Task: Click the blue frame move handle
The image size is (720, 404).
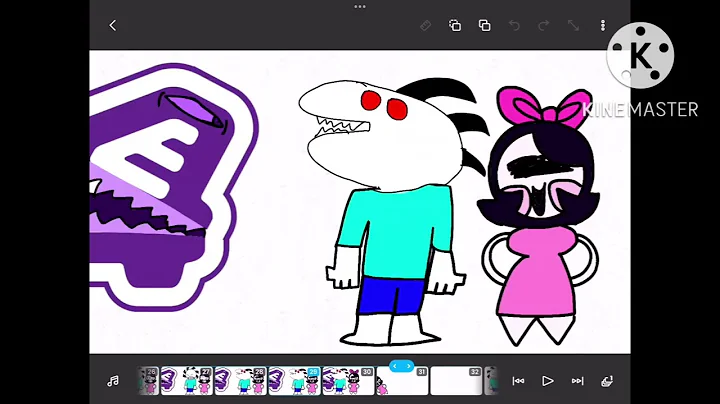Action: (x=401, y=366)
